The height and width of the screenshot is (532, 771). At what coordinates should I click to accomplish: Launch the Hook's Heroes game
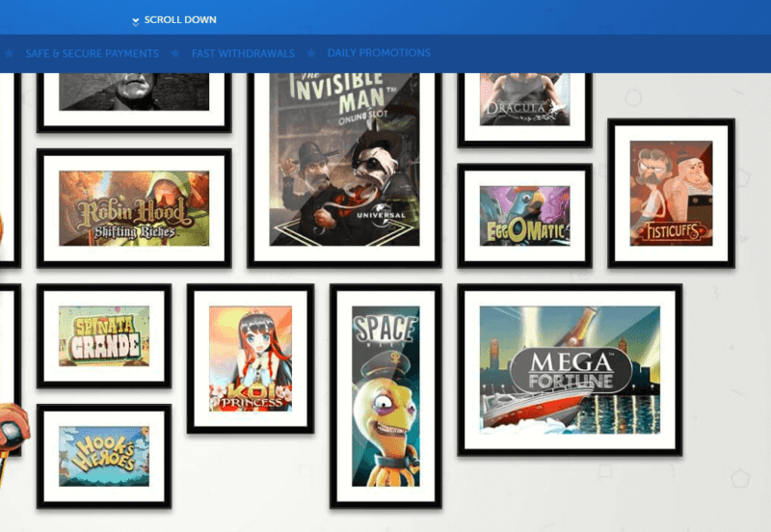tap(104, 456)
